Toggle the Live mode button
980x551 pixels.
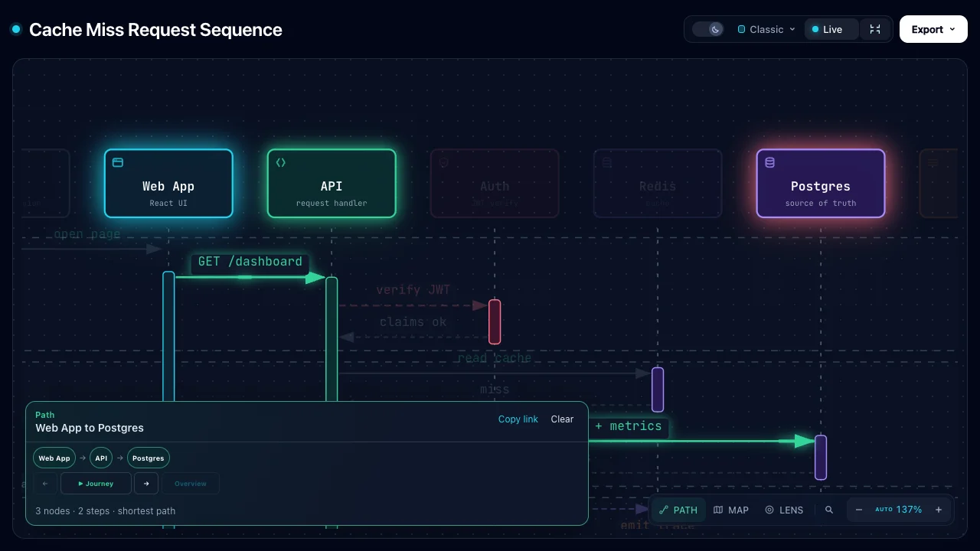click(831, 30)
